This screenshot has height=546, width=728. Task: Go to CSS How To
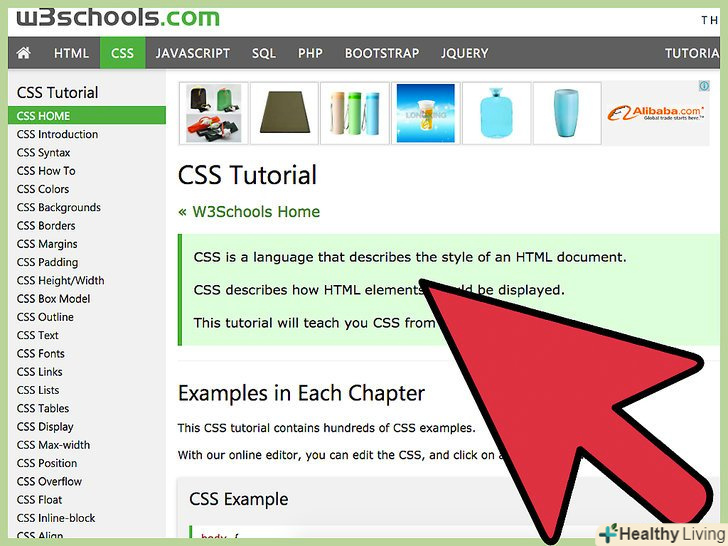(46, 171)
